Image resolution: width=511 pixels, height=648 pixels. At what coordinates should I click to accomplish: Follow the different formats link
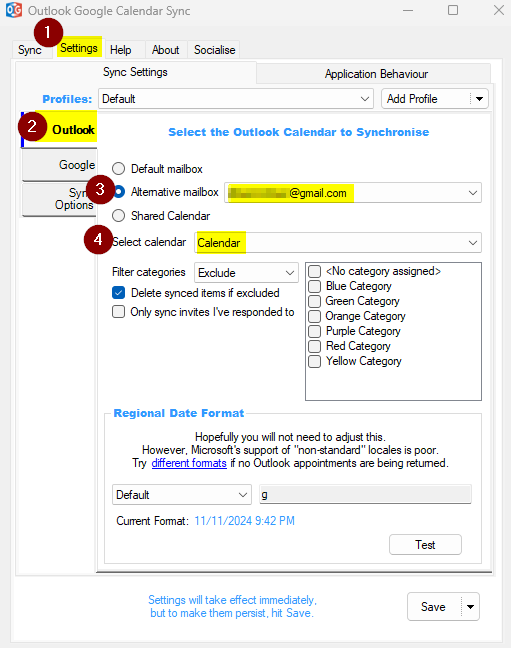tap(189, 463)
